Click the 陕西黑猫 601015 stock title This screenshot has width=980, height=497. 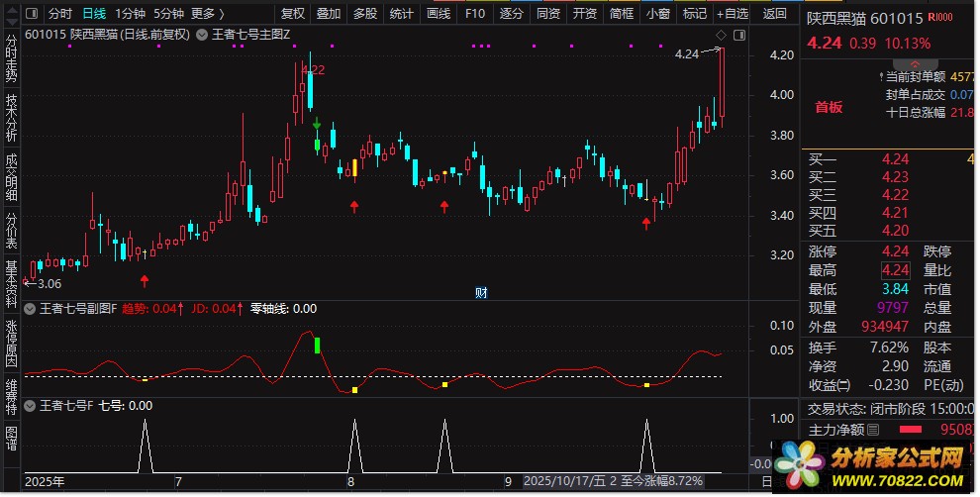pyautogui.click(x=864, y=18)
